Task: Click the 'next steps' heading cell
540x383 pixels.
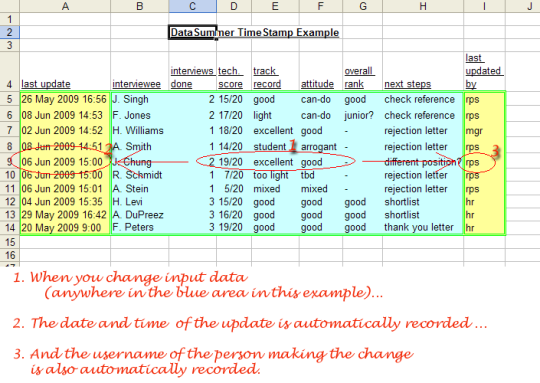Action: click(423, 72)
